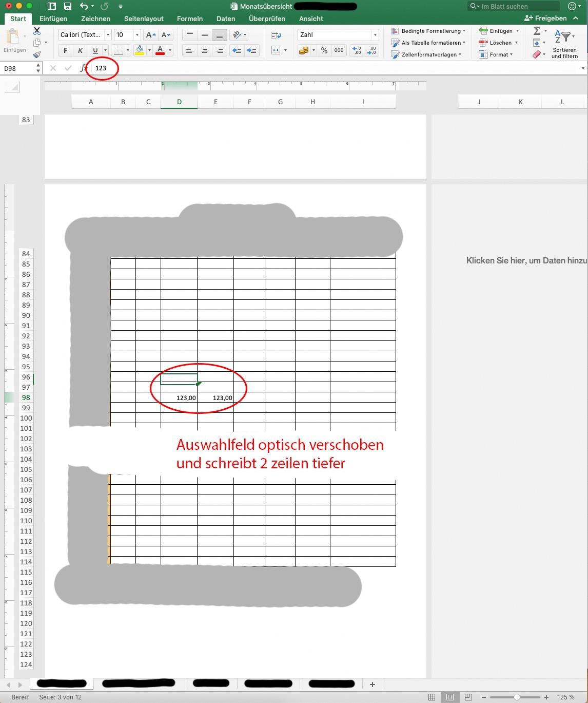The width and height of the screenshot is (588, 703).
Task: Open the Überprüfen ribbon tab
Action: (x=267, y=18)
